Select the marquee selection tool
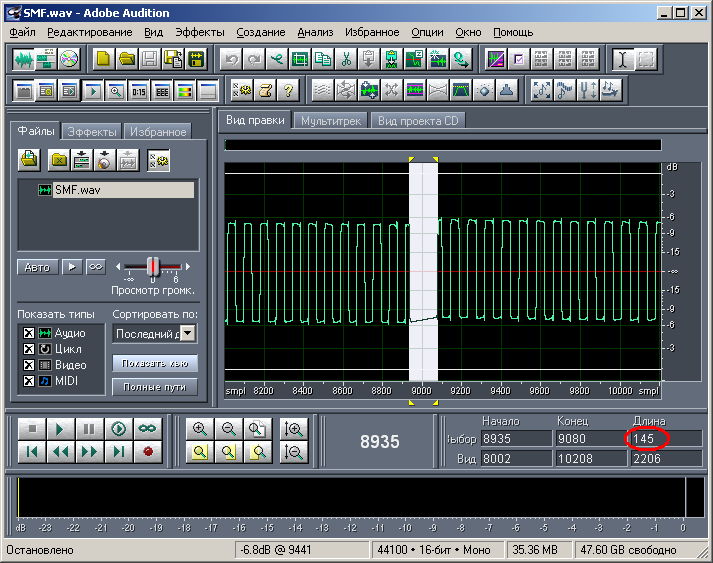Image resolution: width=713 pixels, height=563 pixels. pyautogui.click(x=646, y=59)
